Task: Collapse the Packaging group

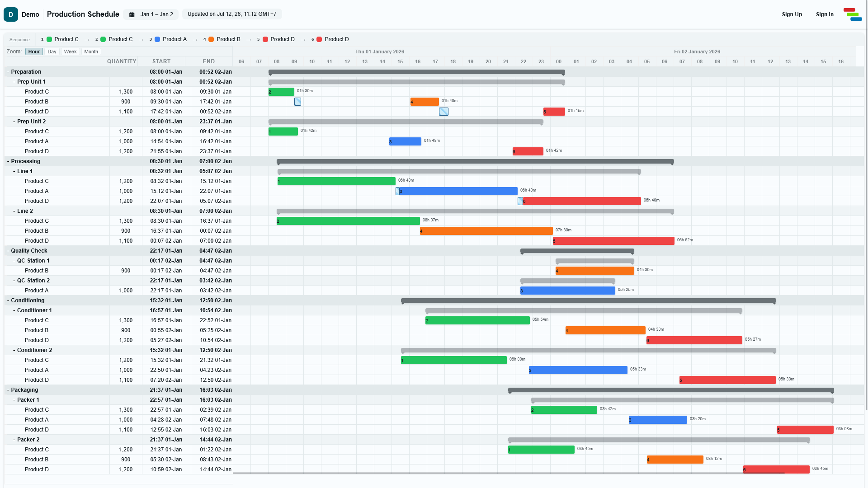Action: point(8,390)
